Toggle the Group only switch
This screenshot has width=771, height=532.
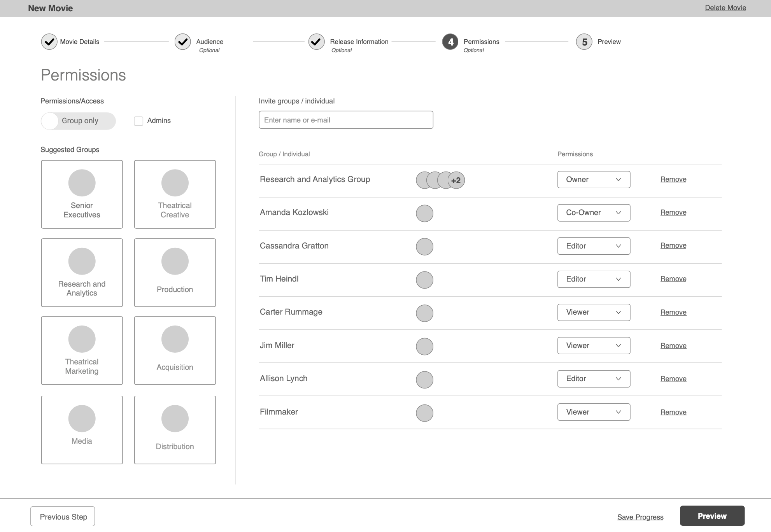pyautogui.click(x=78, y=121)
